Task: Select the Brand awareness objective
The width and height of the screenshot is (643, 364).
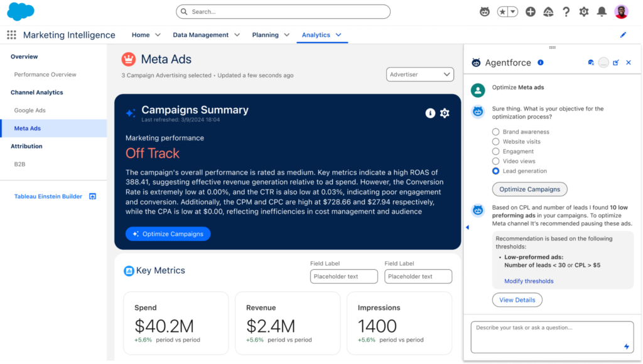Action: [496, 132]
